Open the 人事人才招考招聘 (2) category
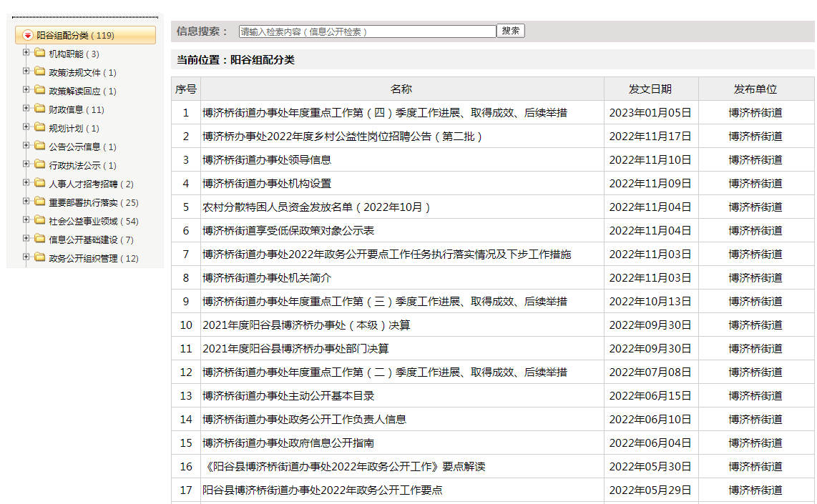Viewport: 817px width, 504px height. pos(91,184)
